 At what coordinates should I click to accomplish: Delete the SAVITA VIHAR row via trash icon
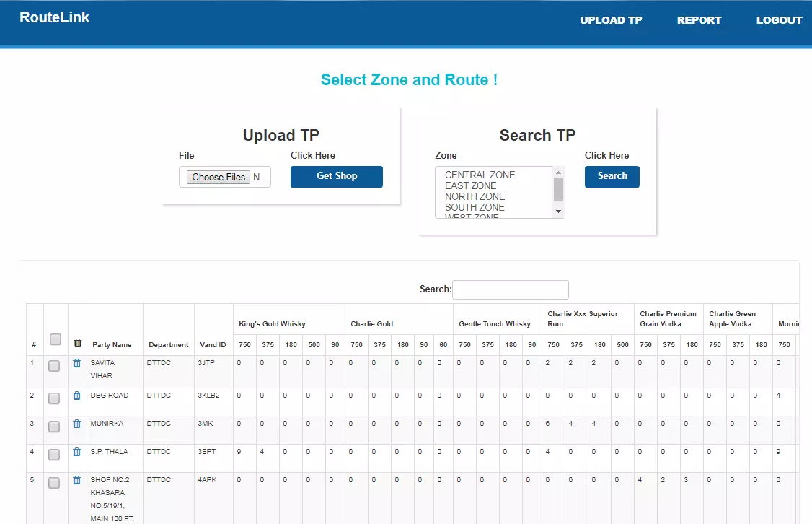pos(77,363)
